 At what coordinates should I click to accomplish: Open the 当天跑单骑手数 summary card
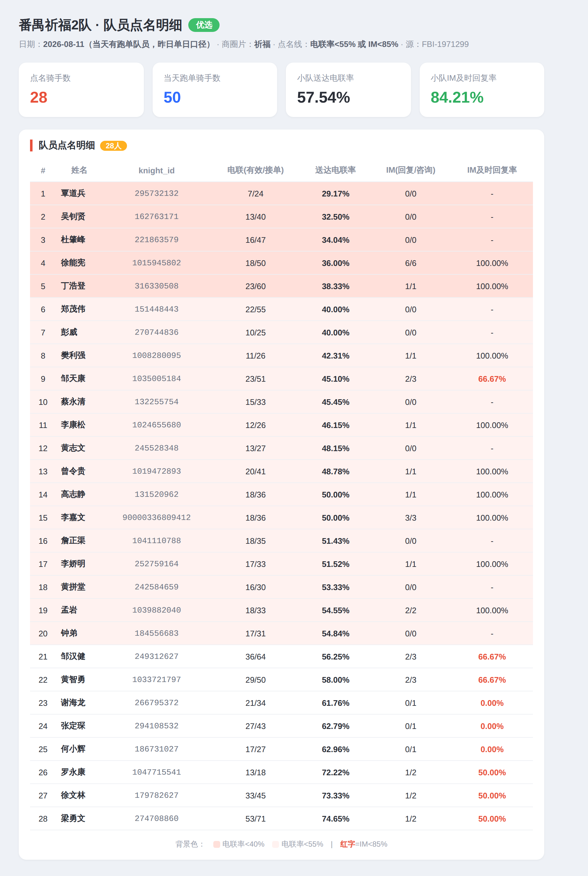coord(215,90)
